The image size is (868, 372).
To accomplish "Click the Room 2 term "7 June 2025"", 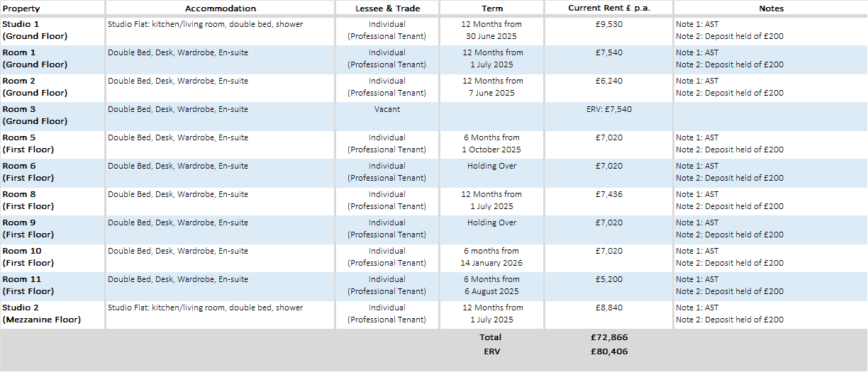I will tap(492, 93).
